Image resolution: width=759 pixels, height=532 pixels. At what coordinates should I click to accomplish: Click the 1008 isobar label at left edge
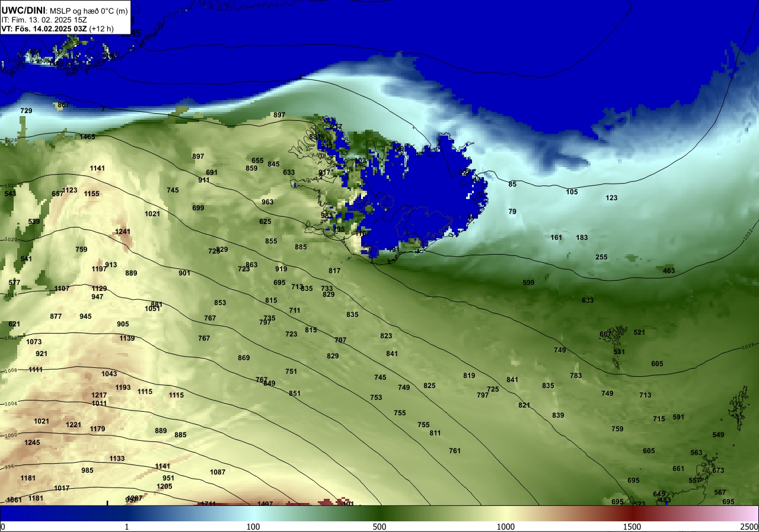(x=11, y=370)
